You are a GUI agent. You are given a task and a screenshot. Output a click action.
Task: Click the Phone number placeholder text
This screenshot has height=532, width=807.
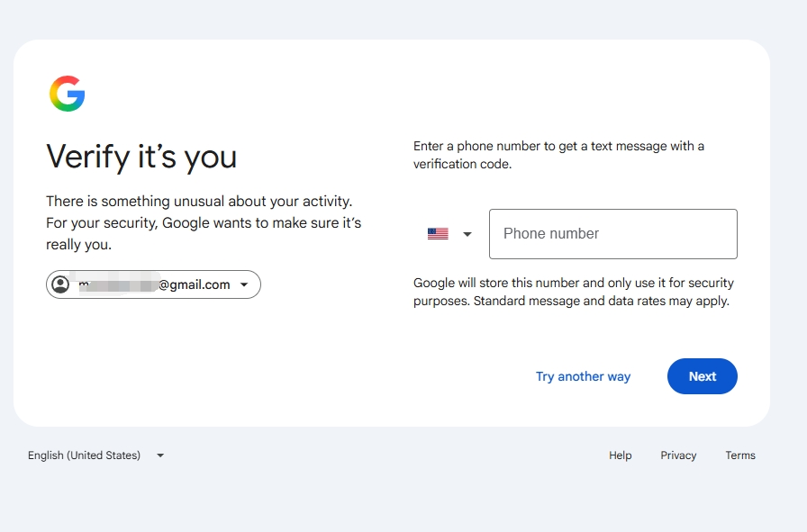[550, 233]
